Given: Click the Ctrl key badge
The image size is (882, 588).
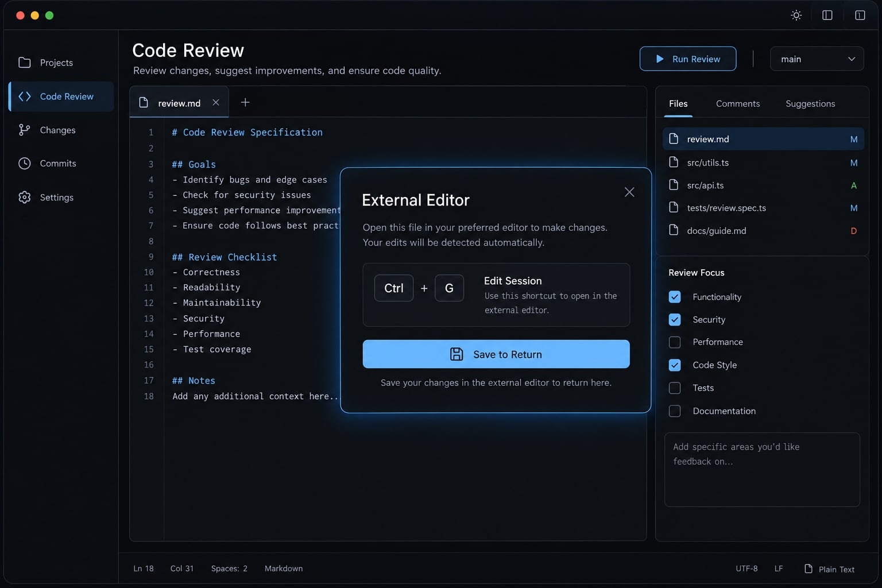Looking at the screenshot, I should [x=394, y=288].
